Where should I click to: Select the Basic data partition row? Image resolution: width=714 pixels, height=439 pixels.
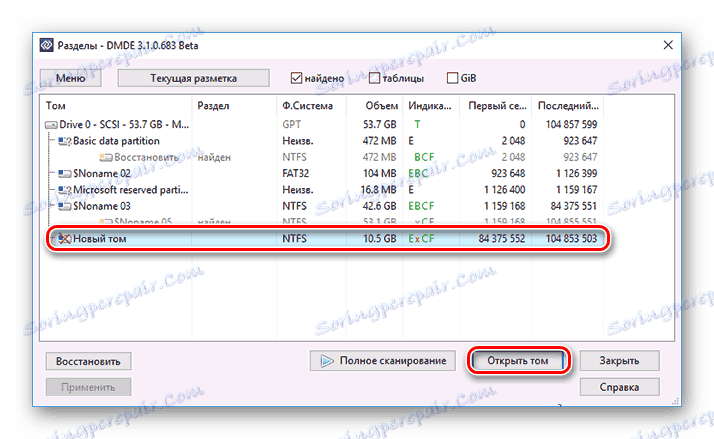pos(322,141)
